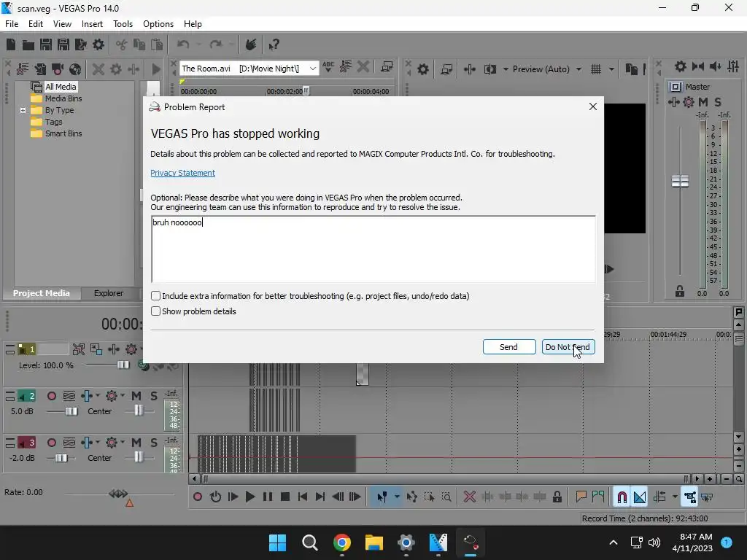747x560 pixels.
Task: Toggle Solo on audio track 3
Action: [153, 443]
